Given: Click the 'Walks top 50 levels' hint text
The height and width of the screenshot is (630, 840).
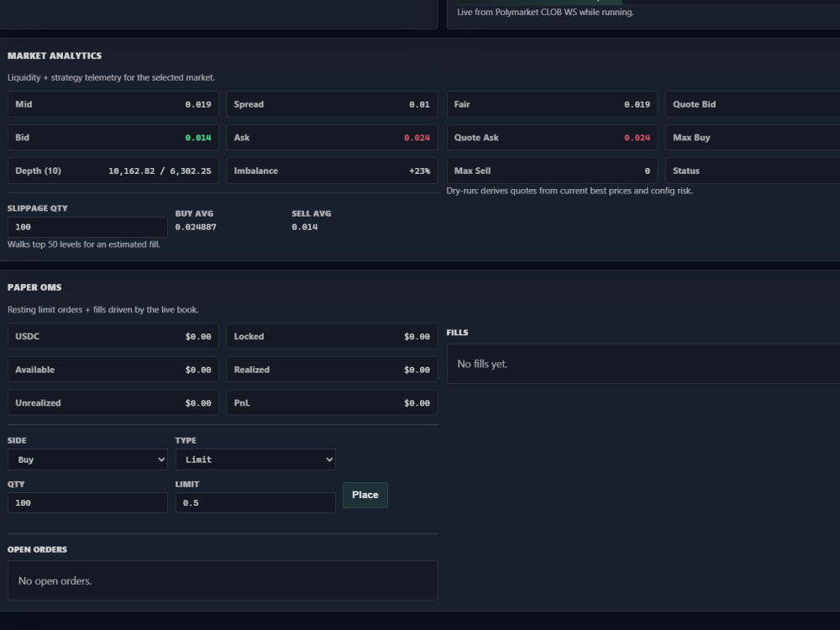Looking at the screenshot, I should [x=83, y=244].
